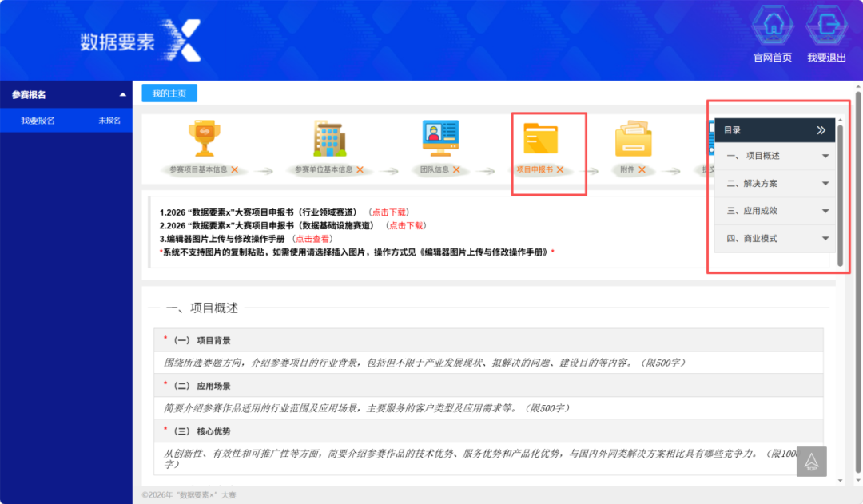The image size is (863, 504).
Task: Expand 四、商业模式 directory entry
Action: pyautogui.click(x=775, y=238)
